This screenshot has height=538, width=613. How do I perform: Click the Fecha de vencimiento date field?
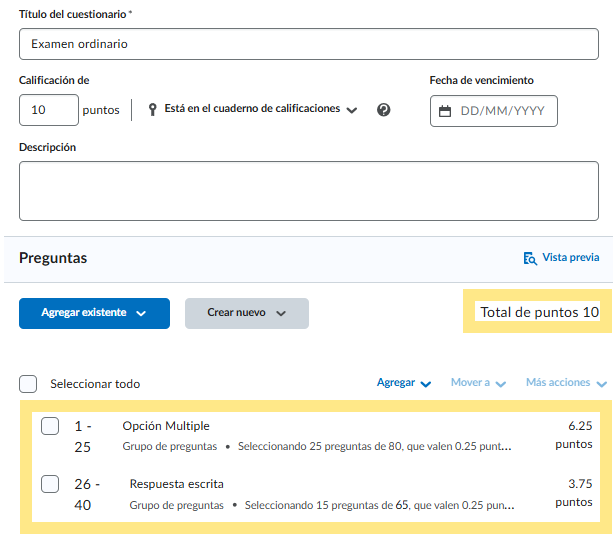click(503, 111)
